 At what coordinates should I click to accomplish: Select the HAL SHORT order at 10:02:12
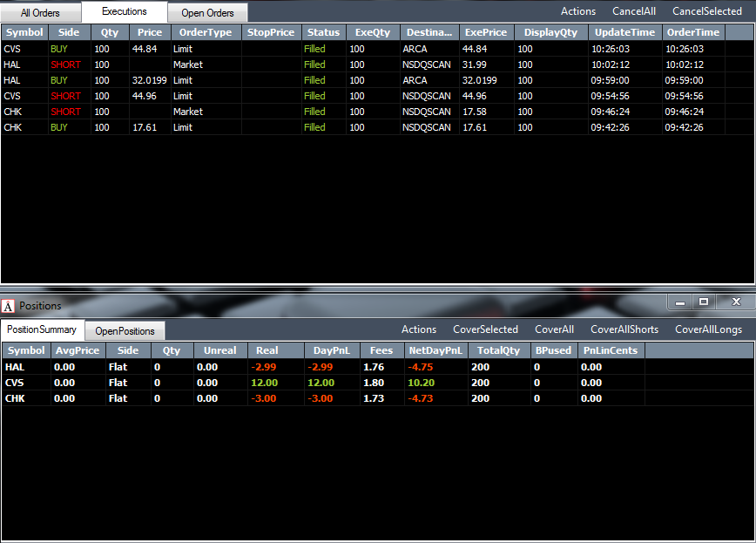point(377,64)
